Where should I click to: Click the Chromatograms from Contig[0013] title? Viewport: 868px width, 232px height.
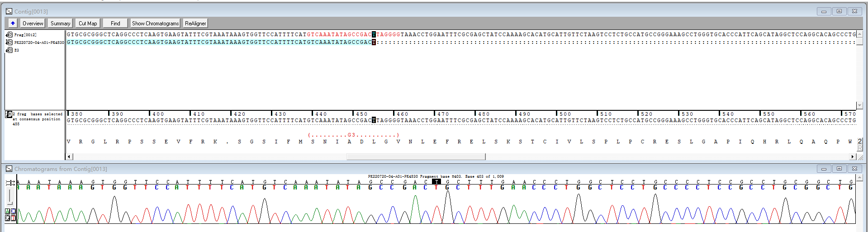[x=61, y=169]
